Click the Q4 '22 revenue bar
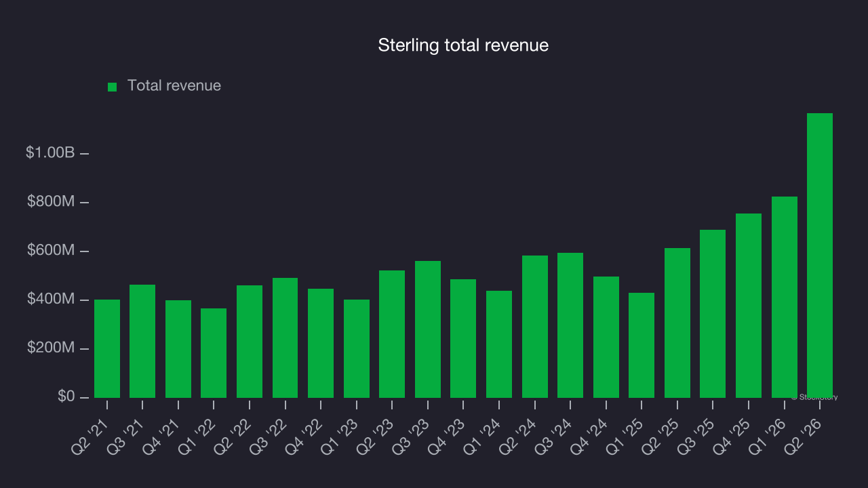 pyautogui.click(x=321, y=343)
